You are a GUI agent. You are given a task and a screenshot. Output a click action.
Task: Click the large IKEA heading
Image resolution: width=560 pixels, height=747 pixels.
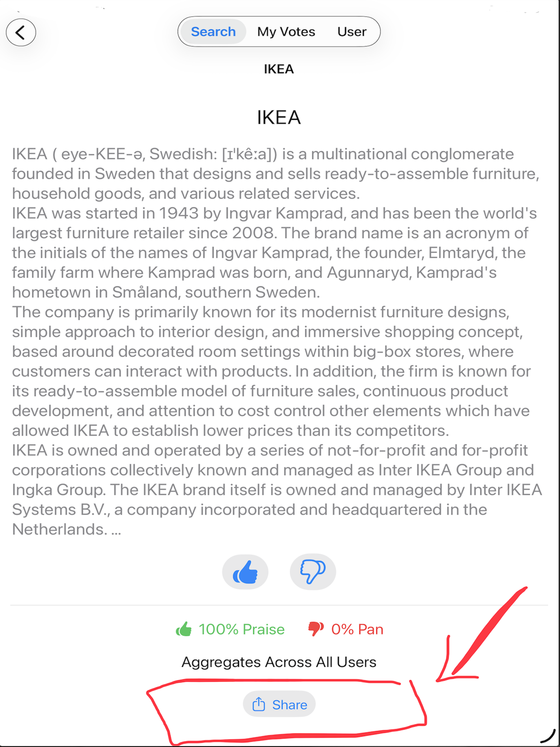pos(279,118)
